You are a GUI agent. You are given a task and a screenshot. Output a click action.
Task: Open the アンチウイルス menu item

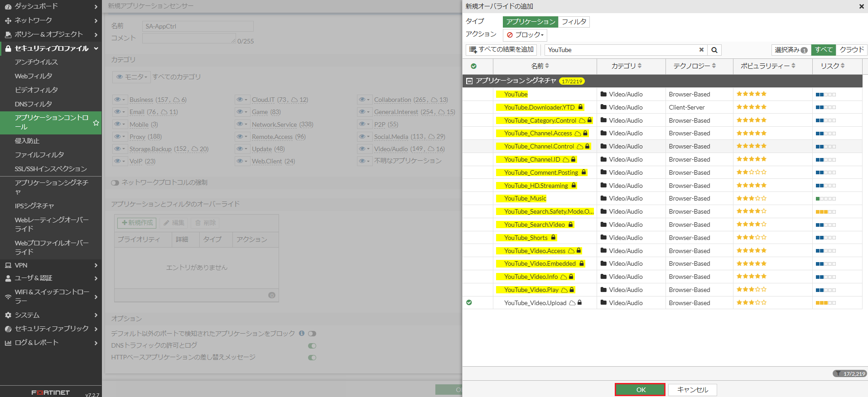pos(36,62)
